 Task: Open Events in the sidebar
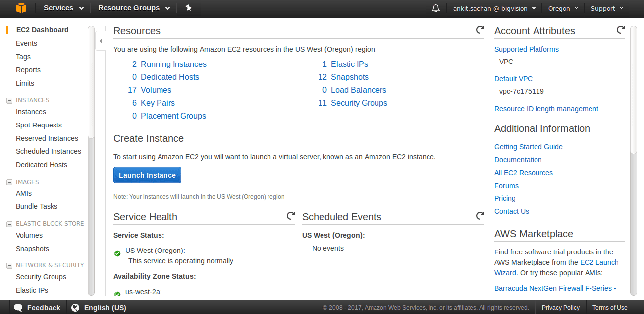coord(26,43)
